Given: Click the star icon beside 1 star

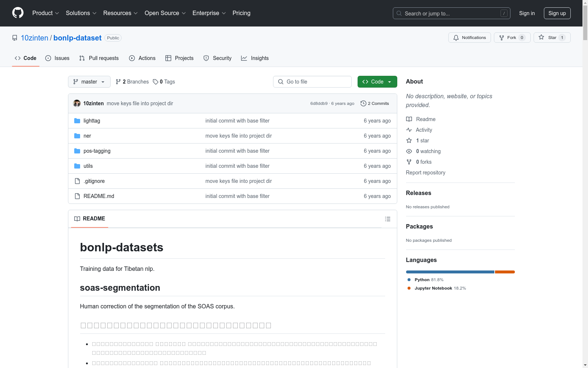Looking at the screenshot, I should pyautogui.click(x=409, y=141).
